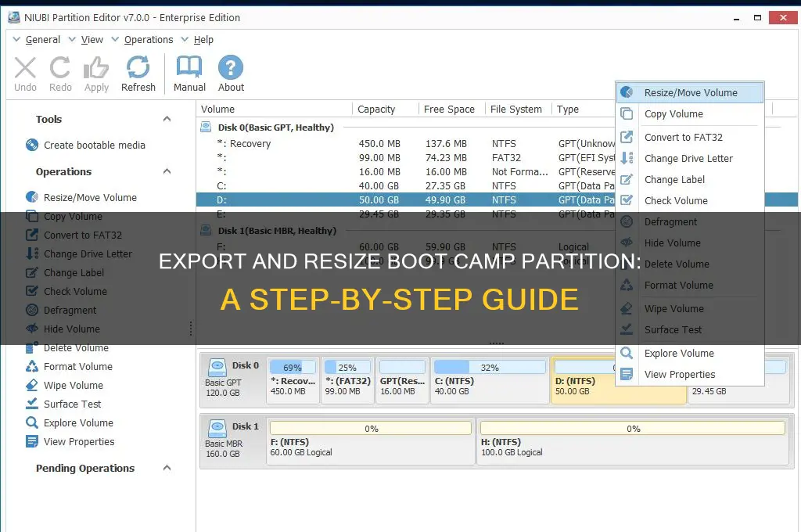
Task: Click the Check Volume icon in context menu
Action: pyautogui.click(x=627, y=200)
